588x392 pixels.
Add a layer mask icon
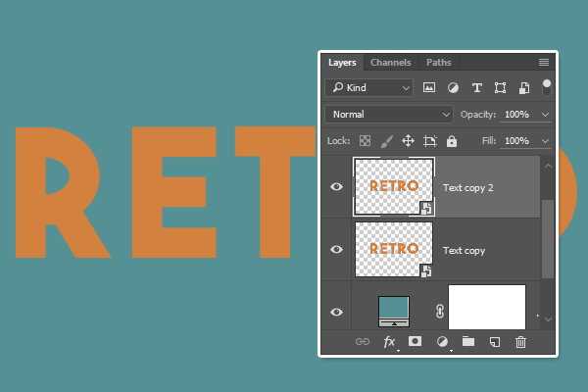click(x=415, y=341)
